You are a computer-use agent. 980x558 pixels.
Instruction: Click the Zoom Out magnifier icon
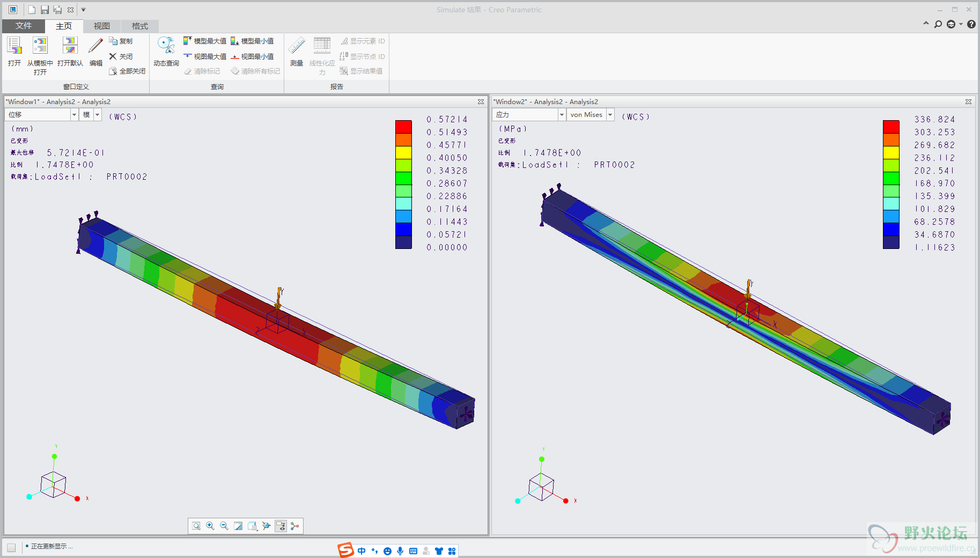pos(224,526)
